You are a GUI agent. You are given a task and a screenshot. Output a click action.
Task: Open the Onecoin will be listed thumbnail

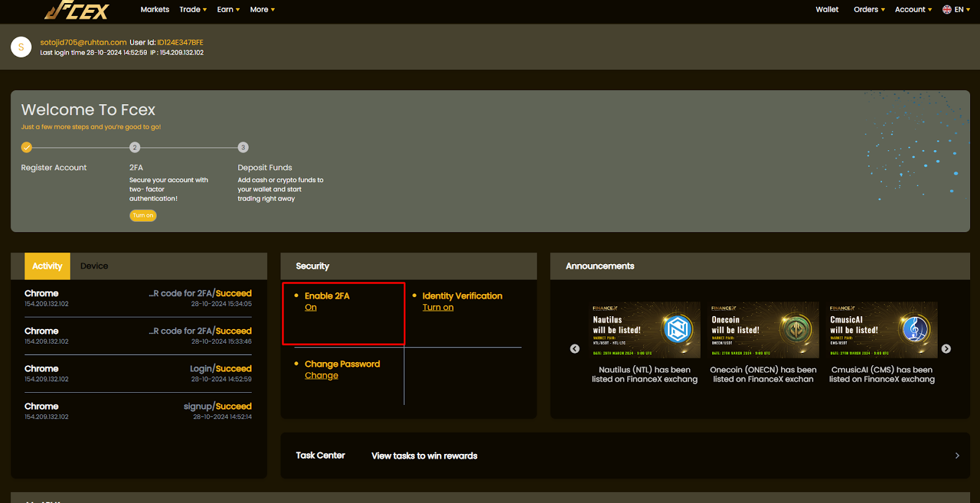click(764, 330)
